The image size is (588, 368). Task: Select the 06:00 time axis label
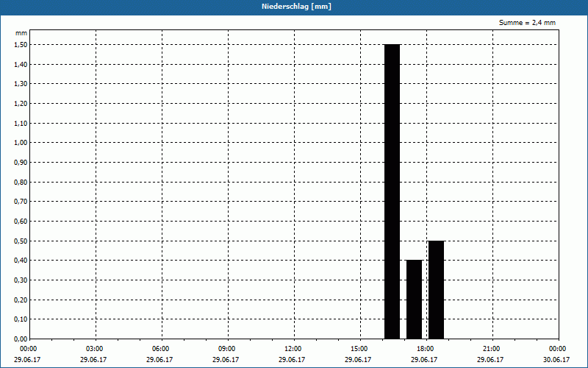(x=160, y=349)
